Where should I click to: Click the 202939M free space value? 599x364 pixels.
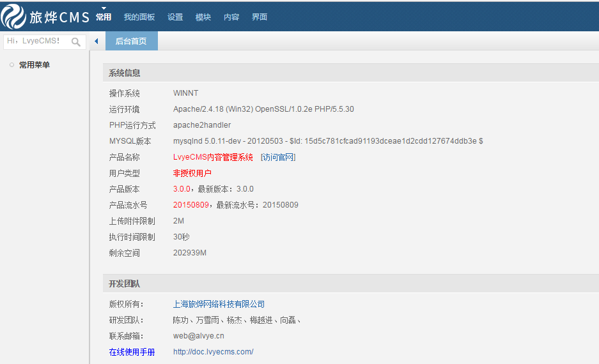tap(190, 253)
